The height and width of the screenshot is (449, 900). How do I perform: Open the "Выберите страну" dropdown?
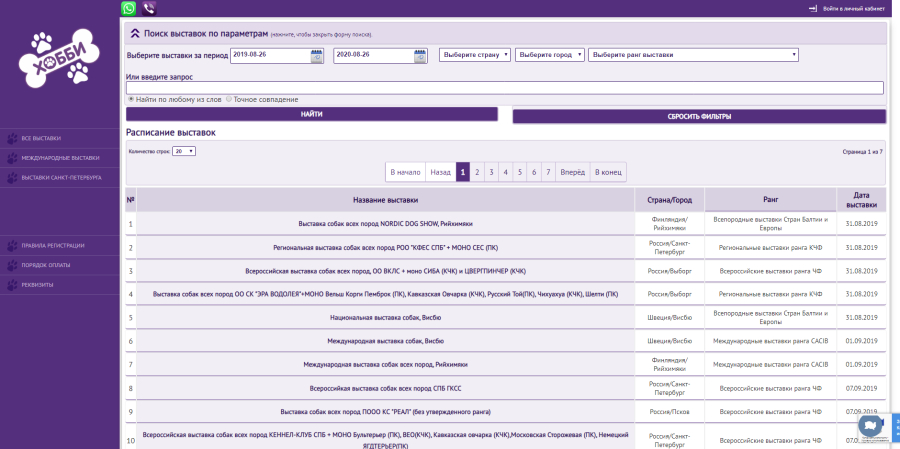coord(475,55)
